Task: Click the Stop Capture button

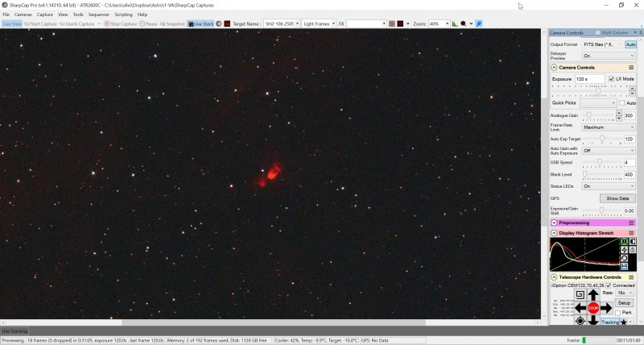Action: click(120, 24)
